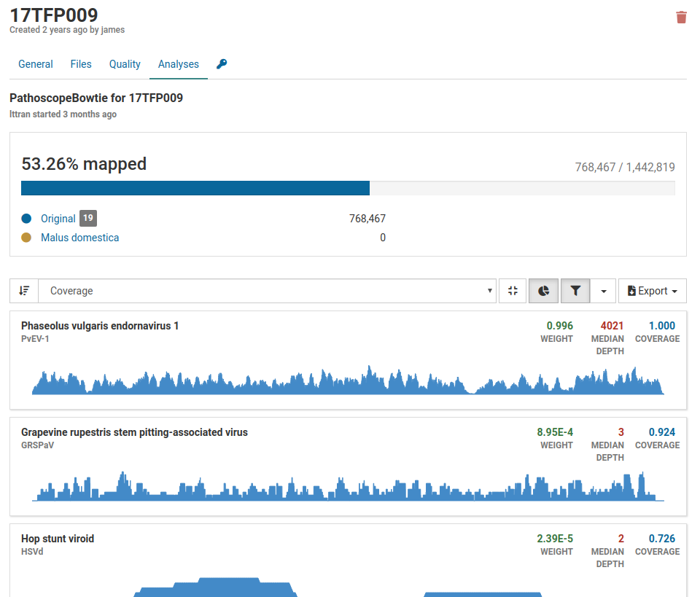Open the Files tab
This screenshot has width=700, height=597.
pos(81,64)
